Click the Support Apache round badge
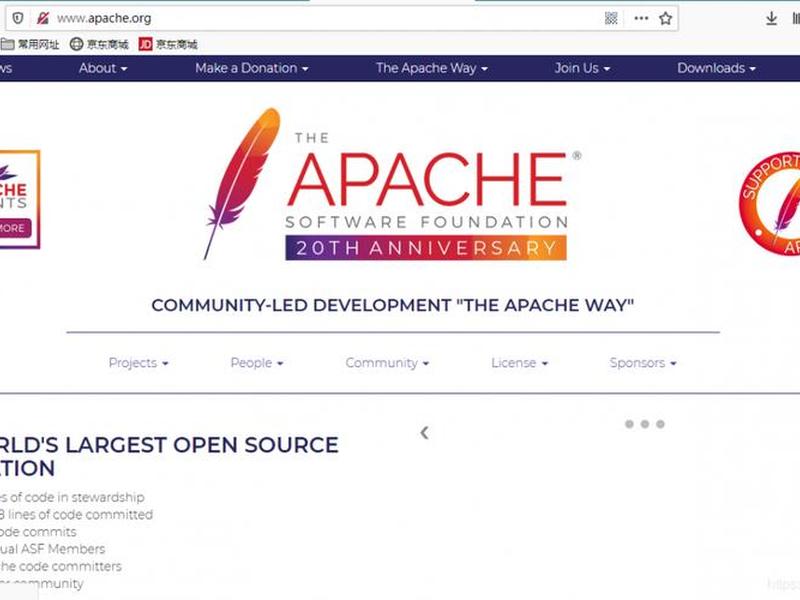Screen dimensions: 800x600 (770, 203)
